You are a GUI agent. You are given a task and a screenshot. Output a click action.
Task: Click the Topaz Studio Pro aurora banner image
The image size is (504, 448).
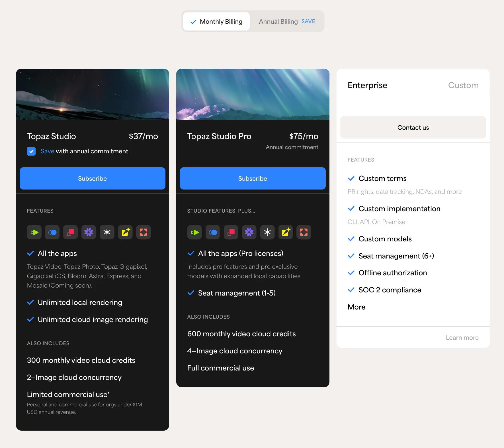point(253,94)
